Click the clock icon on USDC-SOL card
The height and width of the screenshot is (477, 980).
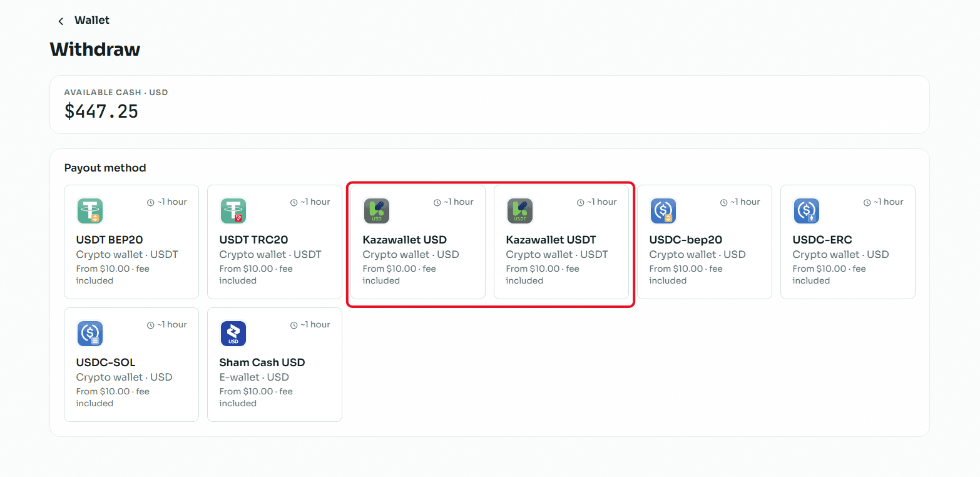click(x=150, y=326)
